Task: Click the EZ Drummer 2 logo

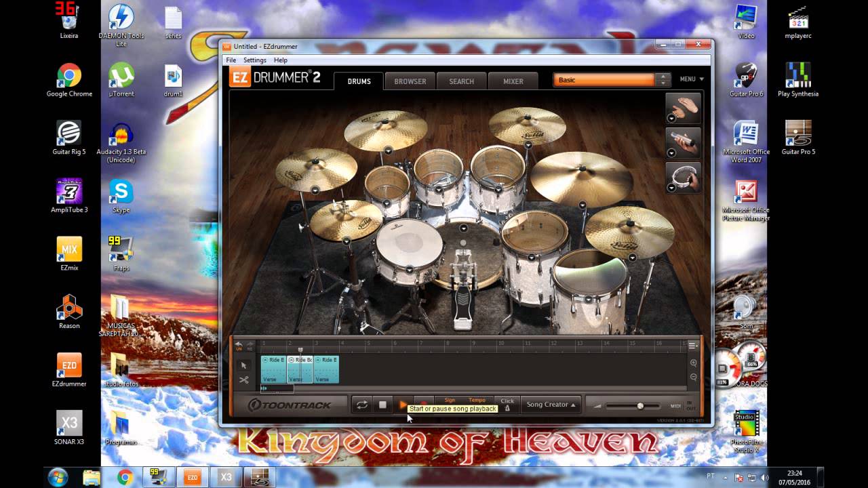Action: coord(275,78)
